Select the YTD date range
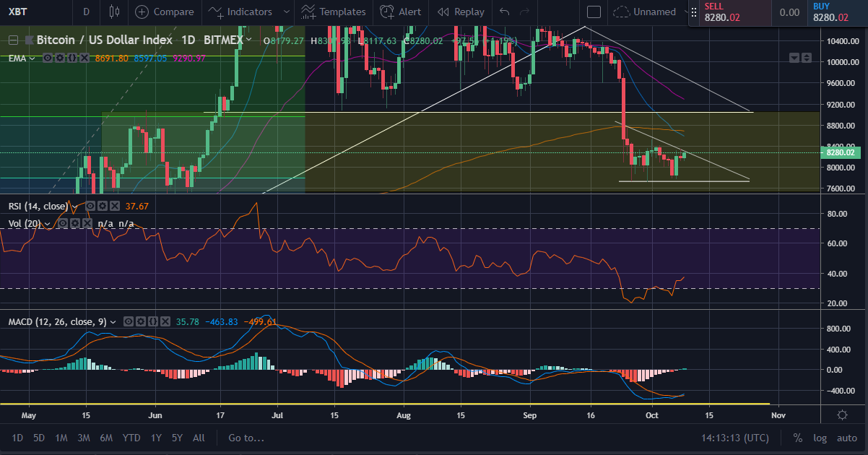The image size is (868, 455). click(131, 438)
